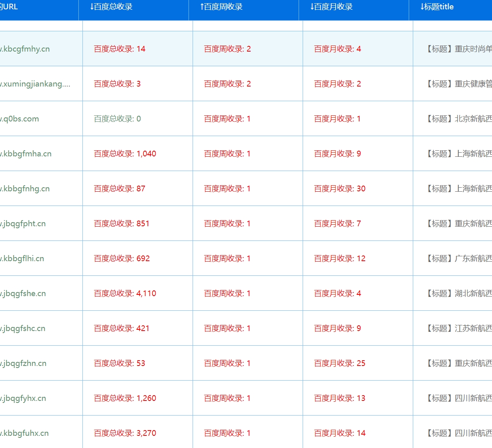Click cell 百度总收录: 3
The width and height of the screenshot is (492, 448).
pyautogui.click(x=117, y=84)
